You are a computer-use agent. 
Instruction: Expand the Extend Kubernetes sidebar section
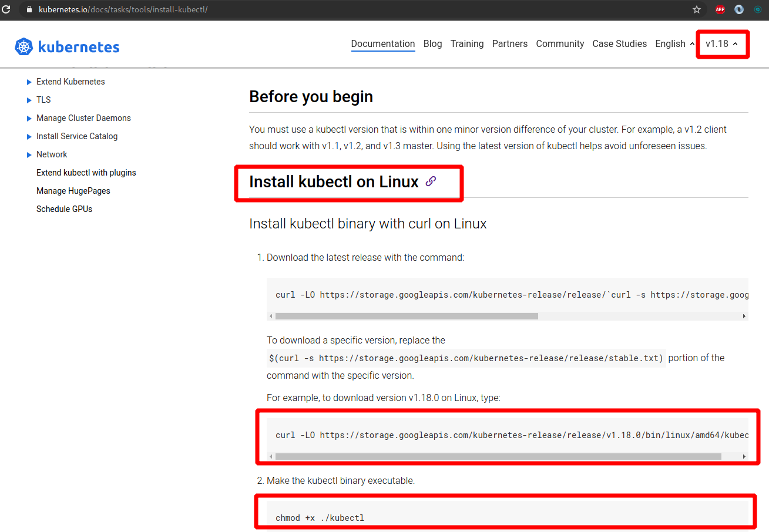coord(29,82)
